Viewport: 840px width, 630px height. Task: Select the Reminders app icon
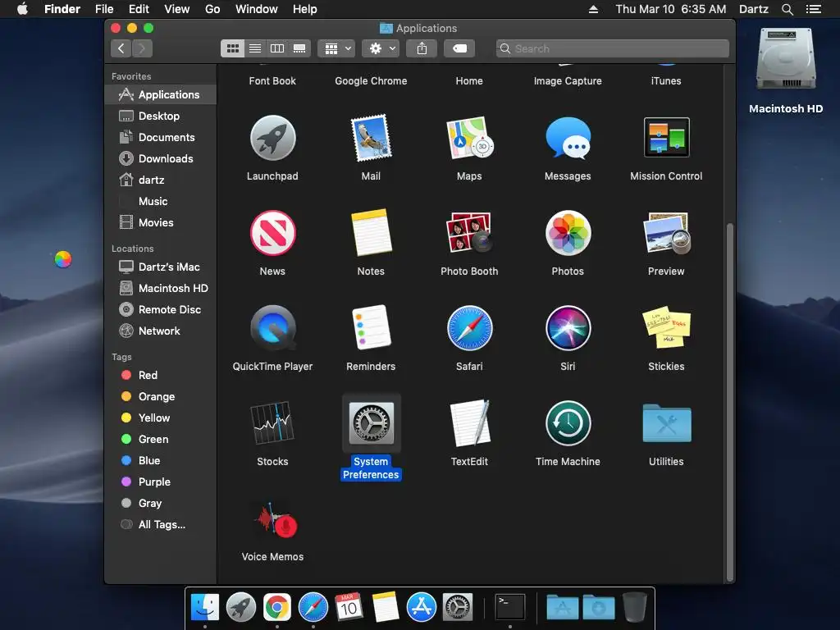click(371, 328)
